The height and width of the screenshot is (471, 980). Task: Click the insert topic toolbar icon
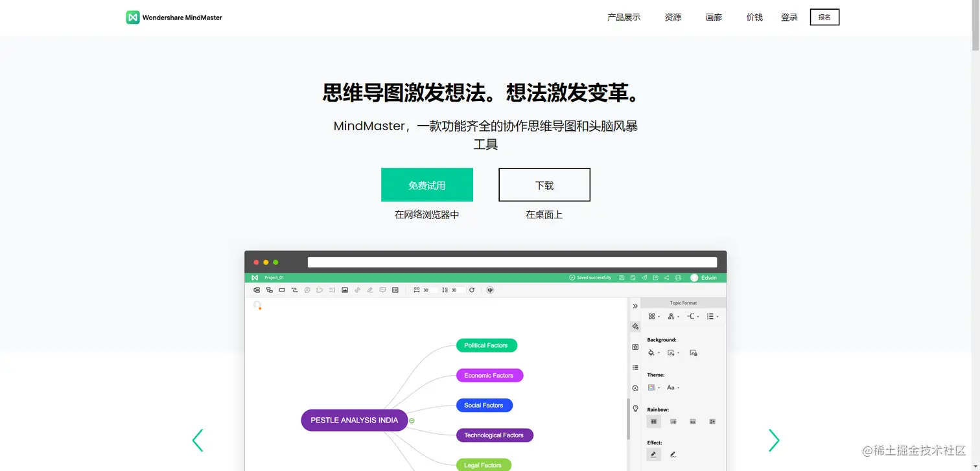click(x=257, y=290)
